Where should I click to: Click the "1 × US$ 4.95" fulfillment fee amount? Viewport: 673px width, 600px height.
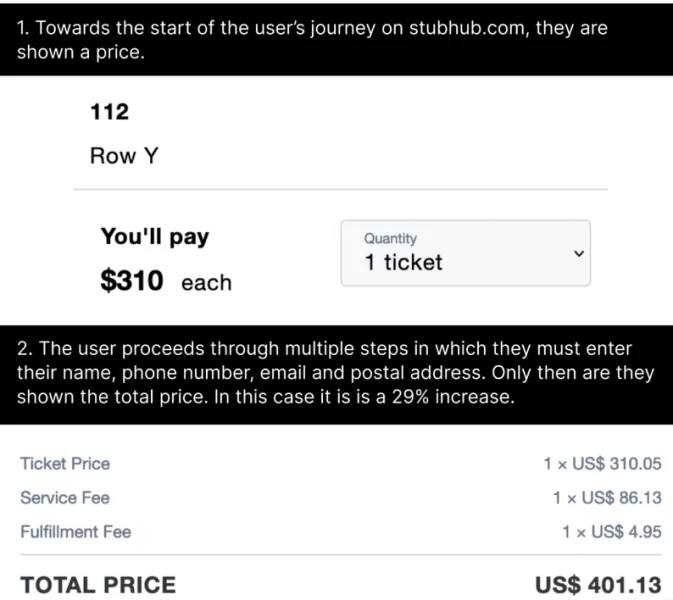point(611,532)
